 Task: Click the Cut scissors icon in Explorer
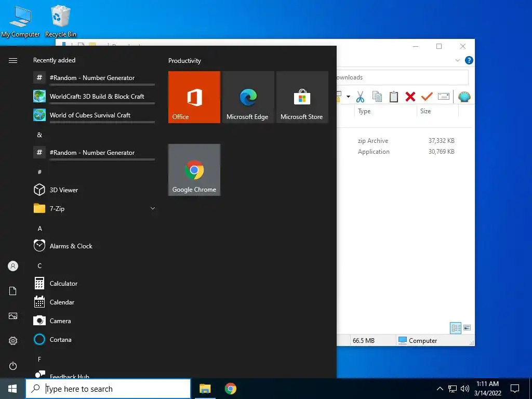coord(360,97)
